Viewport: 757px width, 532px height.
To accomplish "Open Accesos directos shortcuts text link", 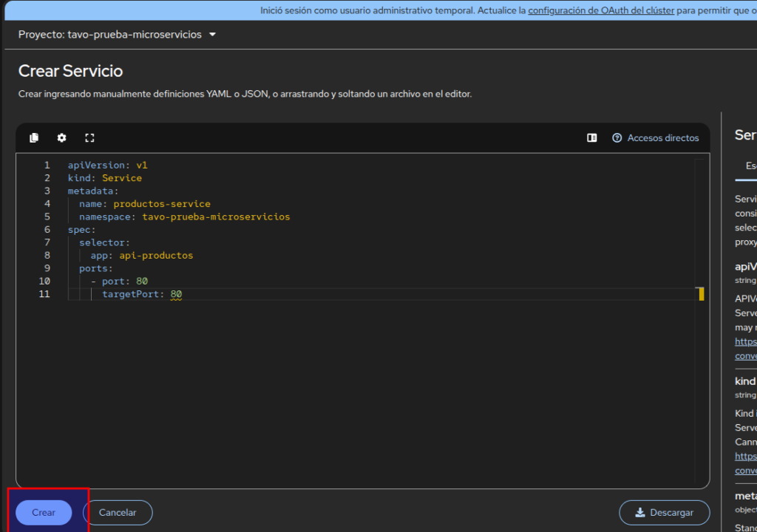I will [x=662, y=138].
